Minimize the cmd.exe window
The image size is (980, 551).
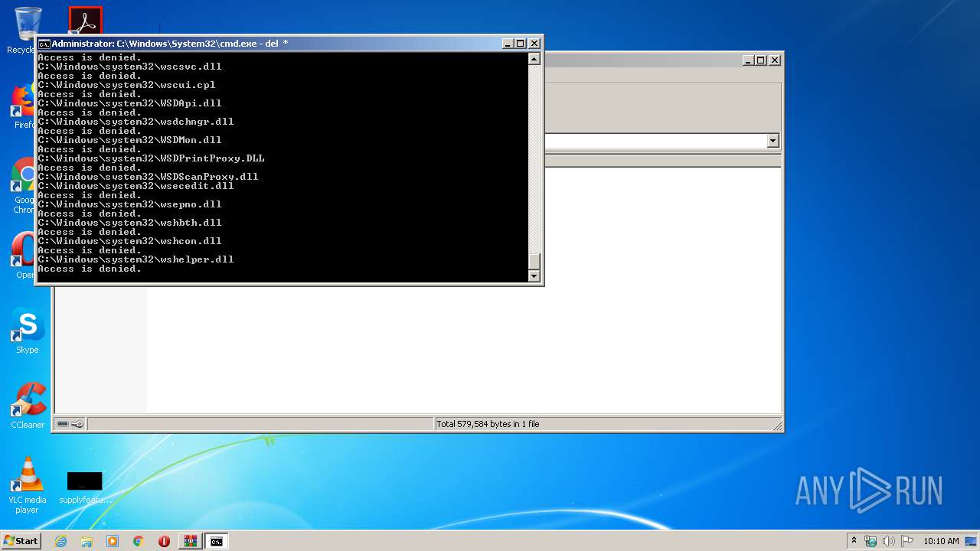pos(508,44)
